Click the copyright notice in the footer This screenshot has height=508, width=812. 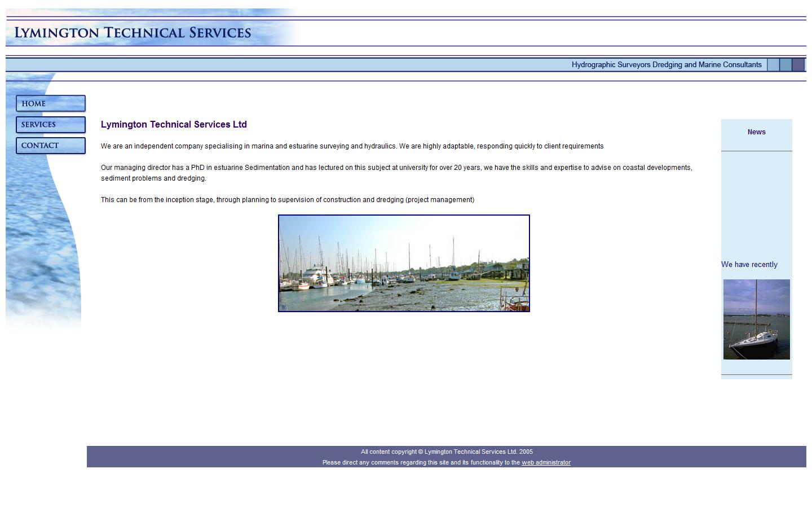pyautogui.click(x=447, y=452)
